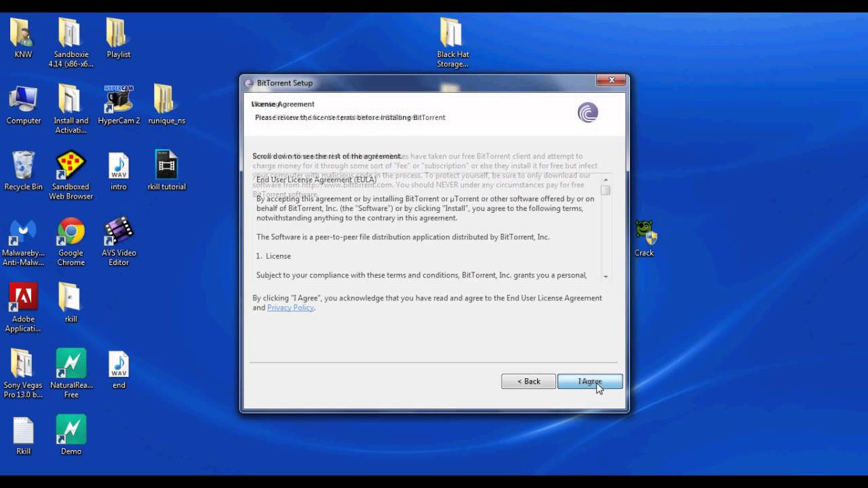Launch Google Chrome from desktop
This screenshot has height=488, width=868.
click(x=71, y=241)
